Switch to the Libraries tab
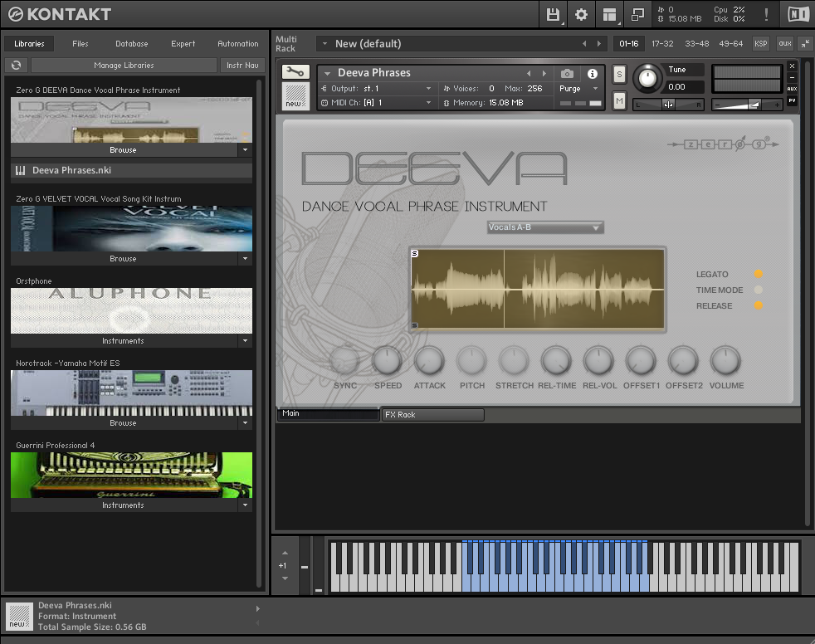This screenshot has width=815, height=644. [29, 44]
